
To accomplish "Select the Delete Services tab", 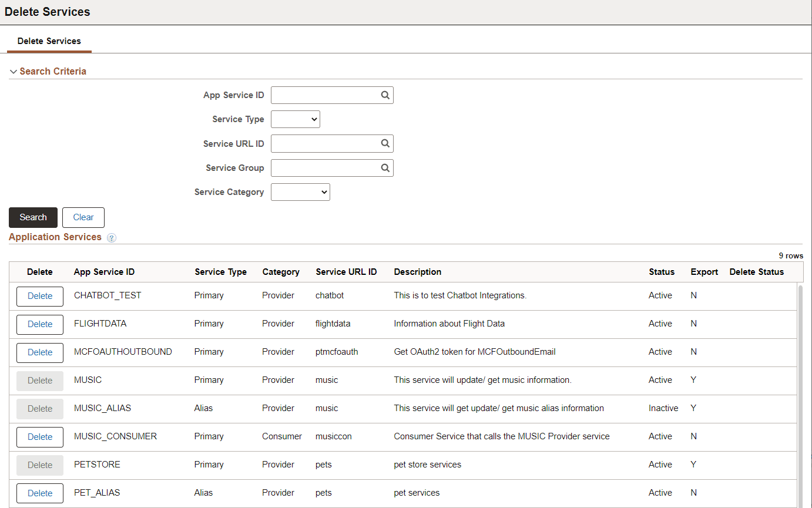I will point(49,41).
